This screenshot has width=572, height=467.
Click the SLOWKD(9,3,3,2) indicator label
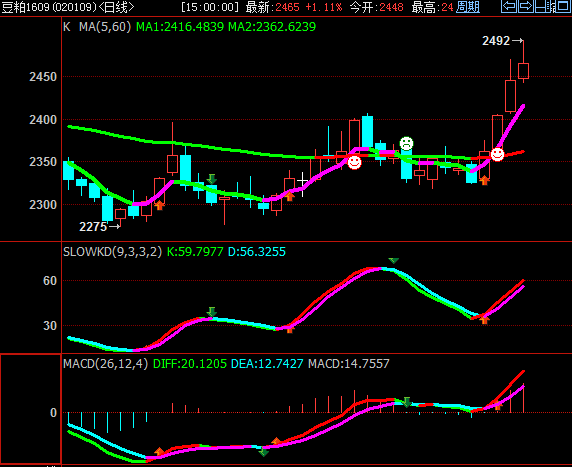click(112, 252)
